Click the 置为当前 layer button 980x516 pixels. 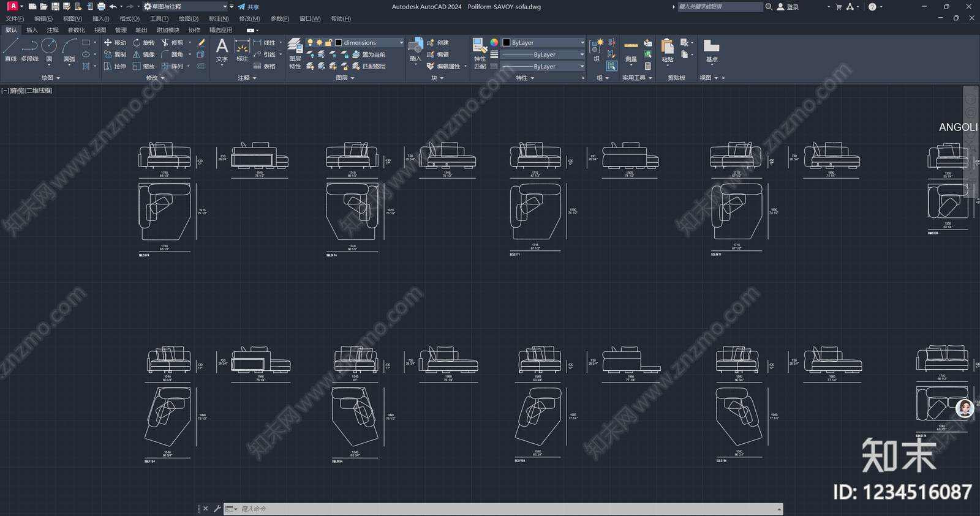[x=369, y=54]
